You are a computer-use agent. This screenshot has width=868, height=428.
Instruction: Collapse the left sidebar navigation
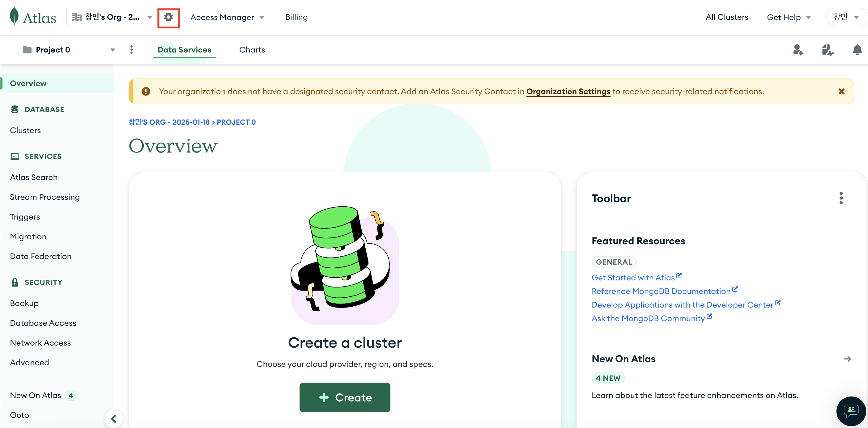click(x=113, y=418)
